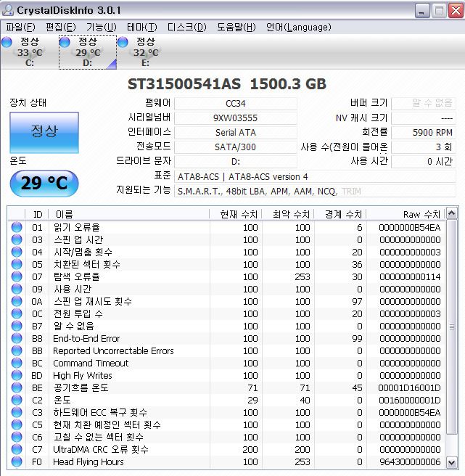This screenshot has height=476, width=465.
Task: Click the transfer mode field SATA/300
Action: coord(236,147)
